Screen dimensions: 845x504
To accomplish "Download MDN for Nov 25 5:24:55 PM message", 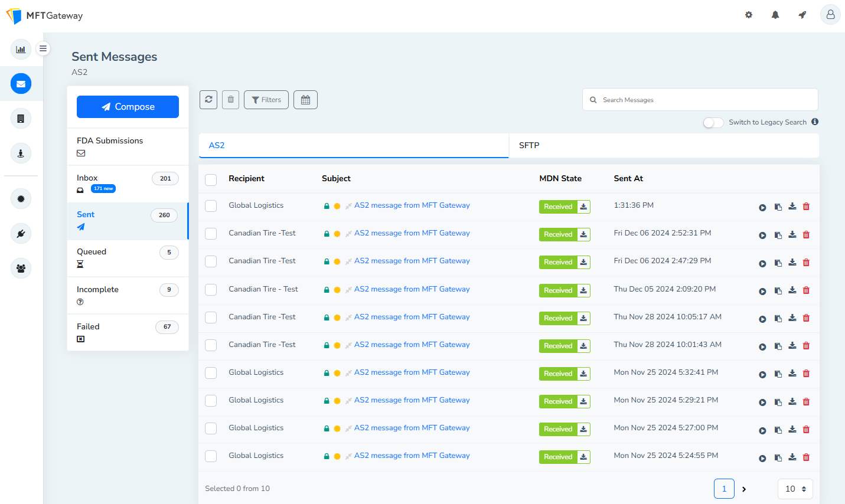I will pyautogui.click(x=583, y=457).
